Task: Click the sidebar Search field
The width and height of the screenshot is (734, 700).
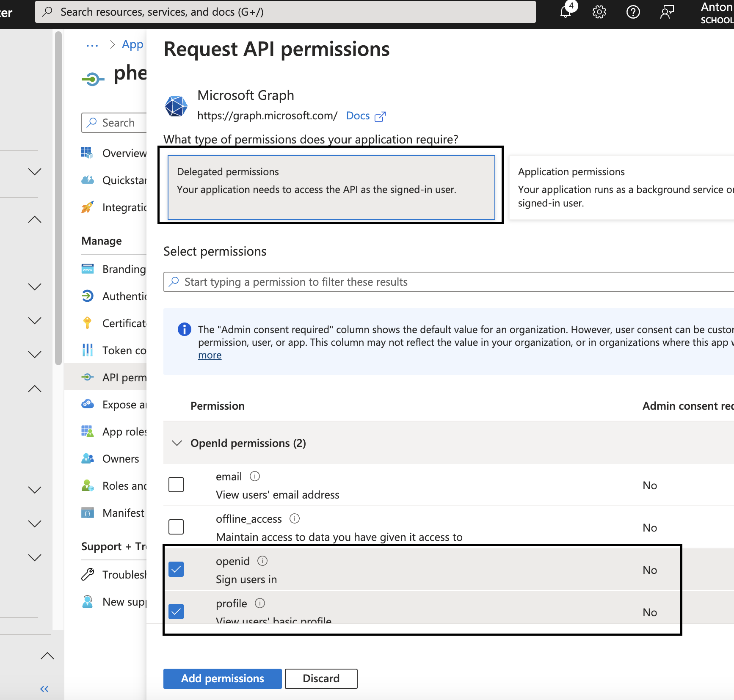Action: (114, 123)
